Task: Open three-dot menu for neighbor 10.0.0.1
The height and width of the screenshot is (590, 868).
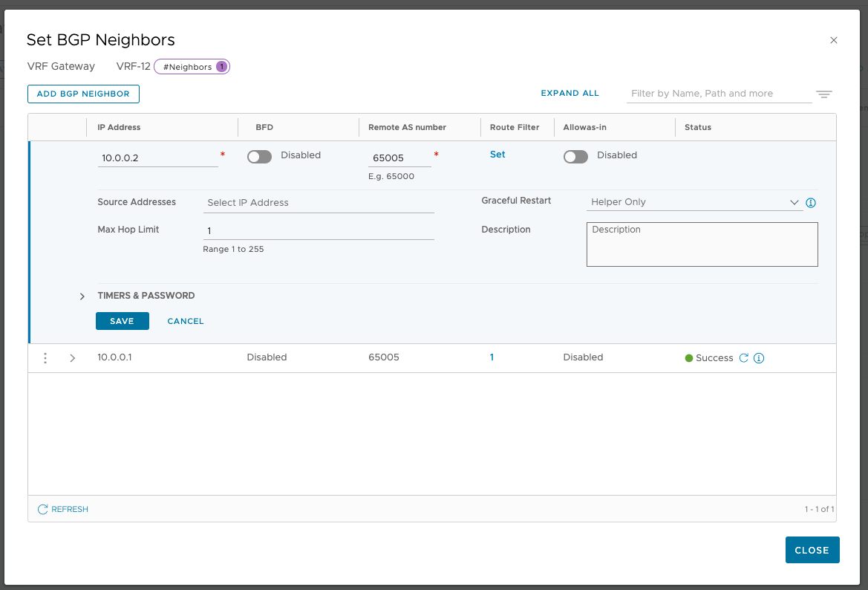Action: (x=45, y=358)
